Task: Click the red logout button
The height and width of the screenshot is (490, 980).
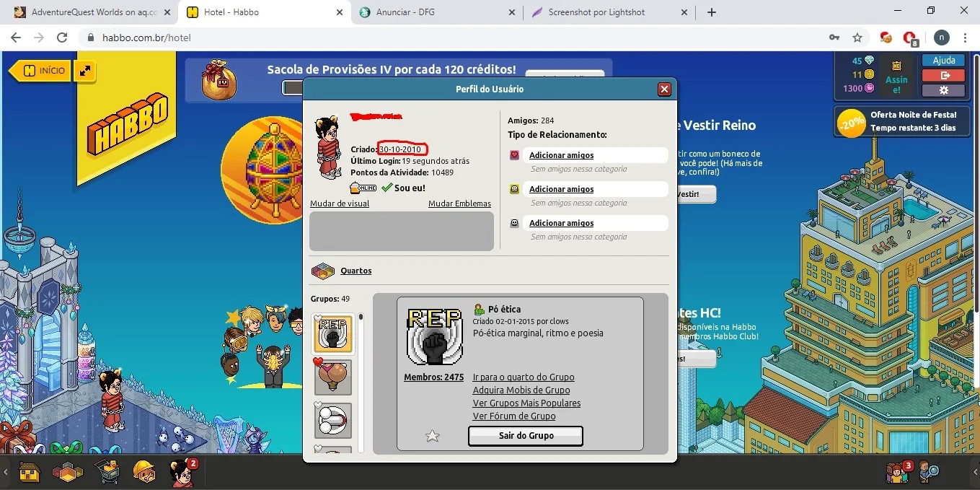Action: [x=943, y=75]
